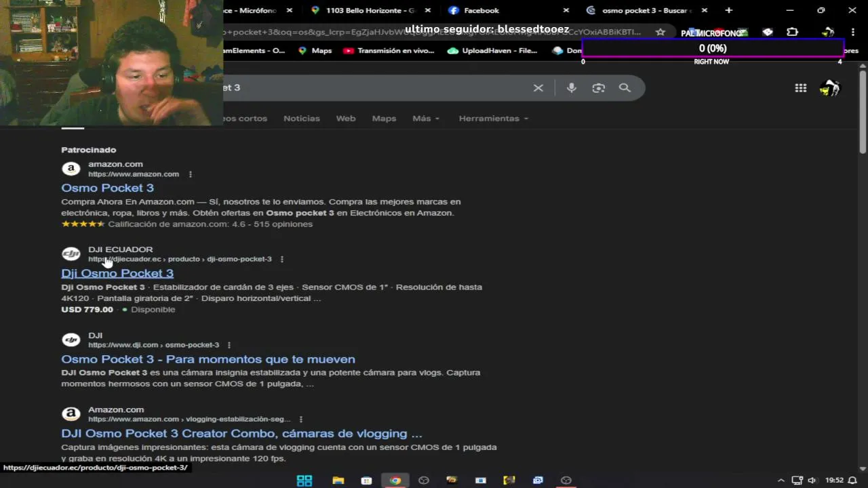Open Chrome's three-dot menu
This screenshot has height=488, width=868.
852,32
